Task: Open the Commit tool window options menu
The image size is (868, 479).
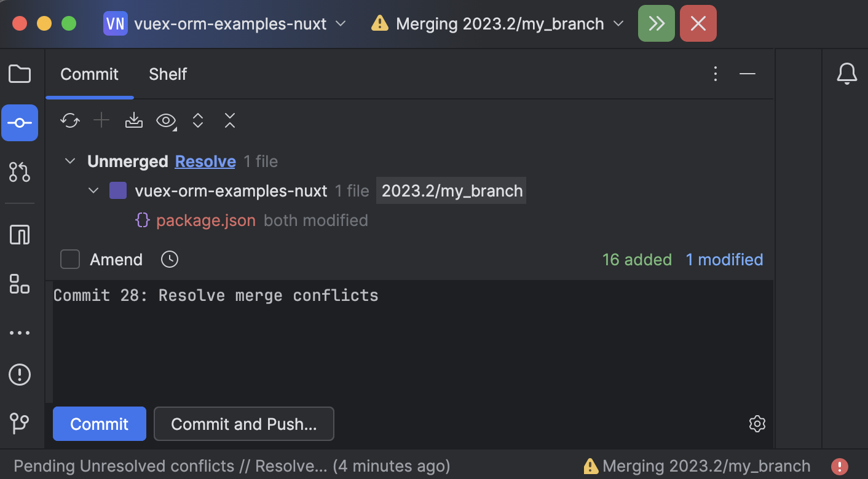Action: pos(715,74)
